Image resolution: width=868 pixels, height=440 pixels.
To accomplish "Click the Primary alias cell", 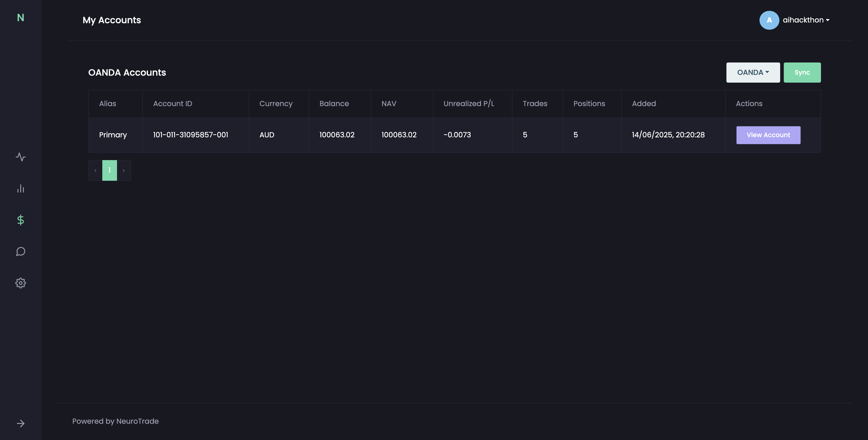I will click(113, 135).
